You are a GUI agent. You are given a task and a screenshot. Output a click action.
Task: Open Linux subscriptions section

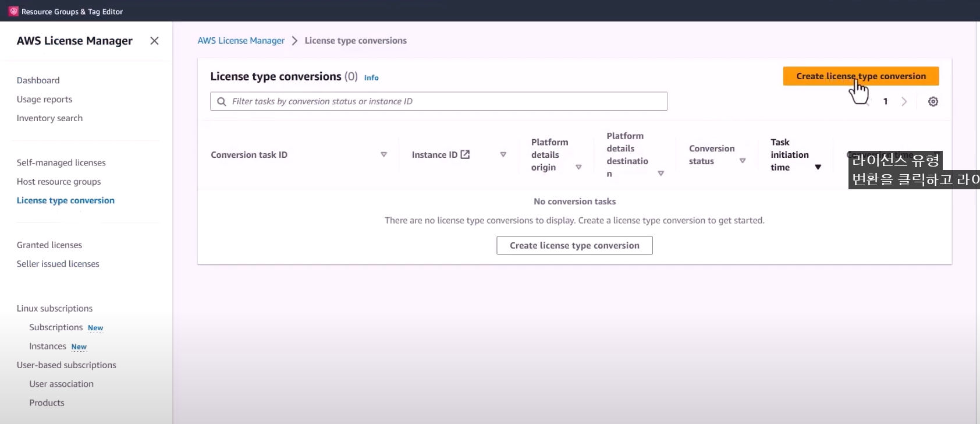click(55, 309)
